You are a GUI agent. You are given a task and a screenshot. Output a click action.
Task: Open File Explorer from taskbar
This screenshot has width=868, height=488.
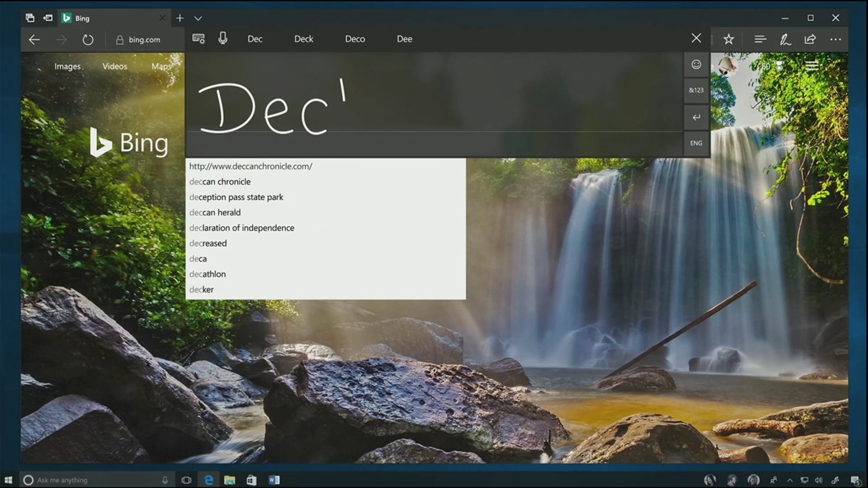(x=230, y=480)
